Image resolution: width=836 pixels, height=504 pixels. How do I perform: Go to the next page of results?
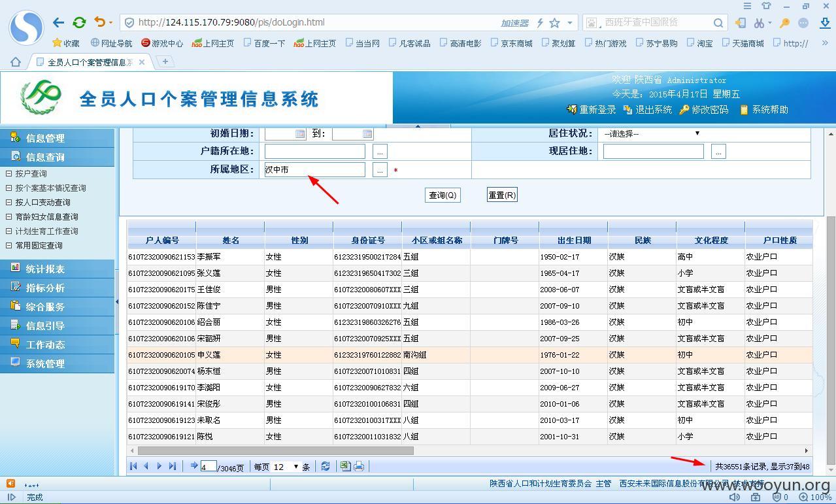[x=159, y=466]
